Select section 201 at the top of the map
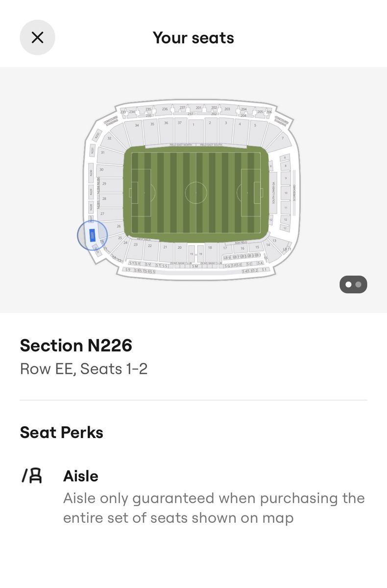 pos(198,107)
